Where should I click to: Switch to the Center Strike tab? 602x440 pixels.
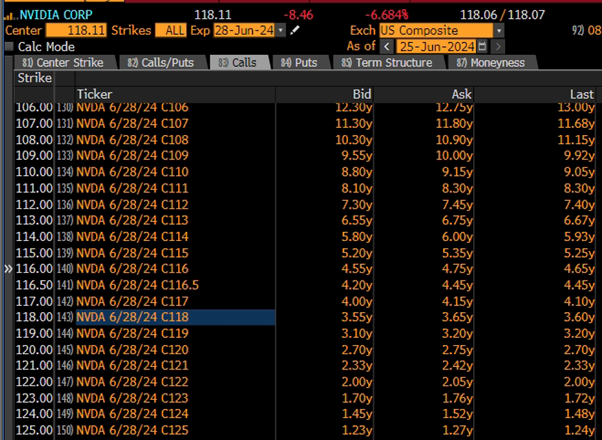click(64, 63)
